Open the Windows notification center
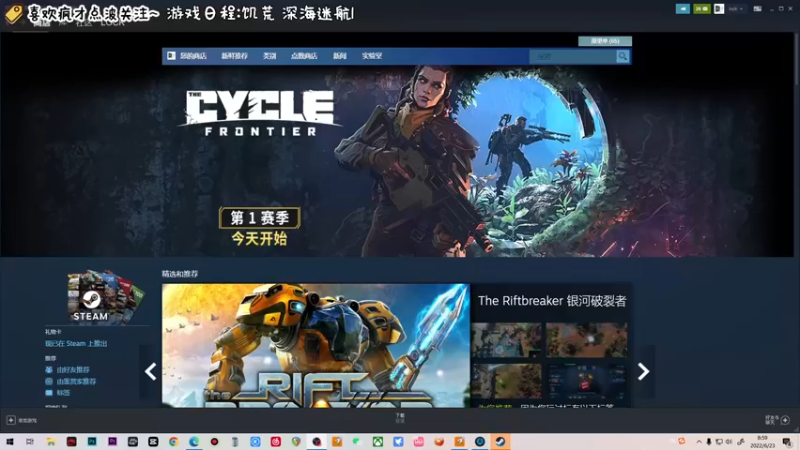The width and height of the screenshot is (800, 450). point(787,442)
